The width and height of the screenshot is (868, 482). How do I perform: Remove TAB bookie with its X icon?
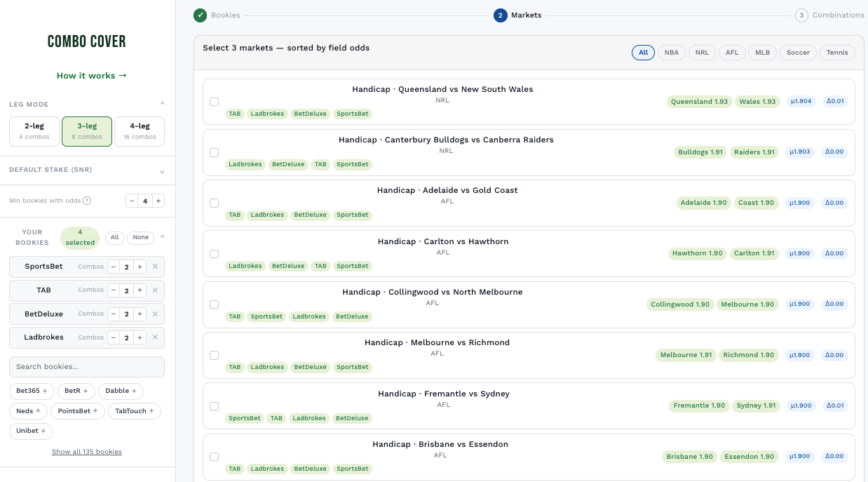click(155, 290)
